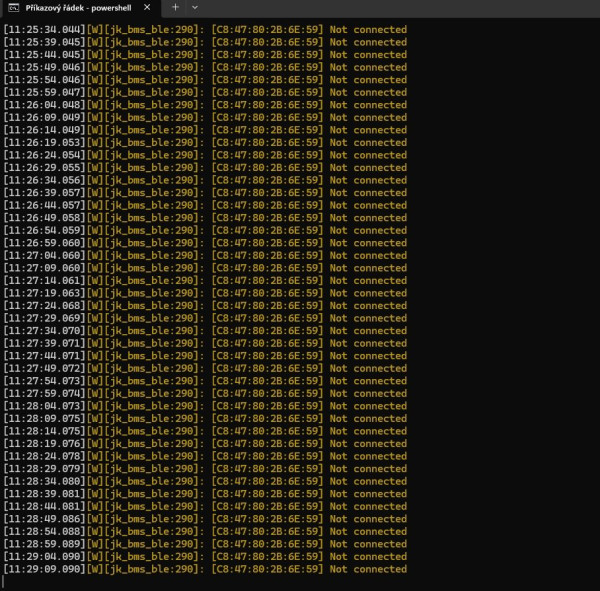Click the 11:29:09 timestamp on last log line

click(x=44, y=569)
